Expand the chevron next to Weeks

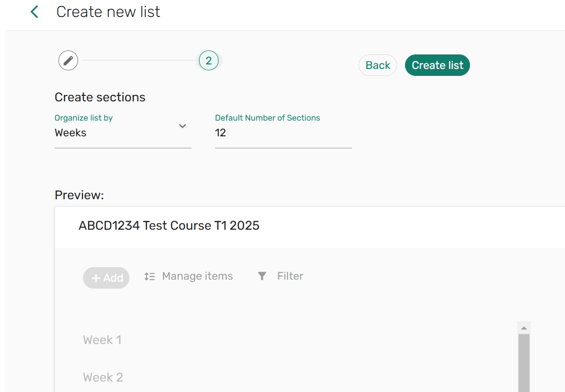point(182,126)
